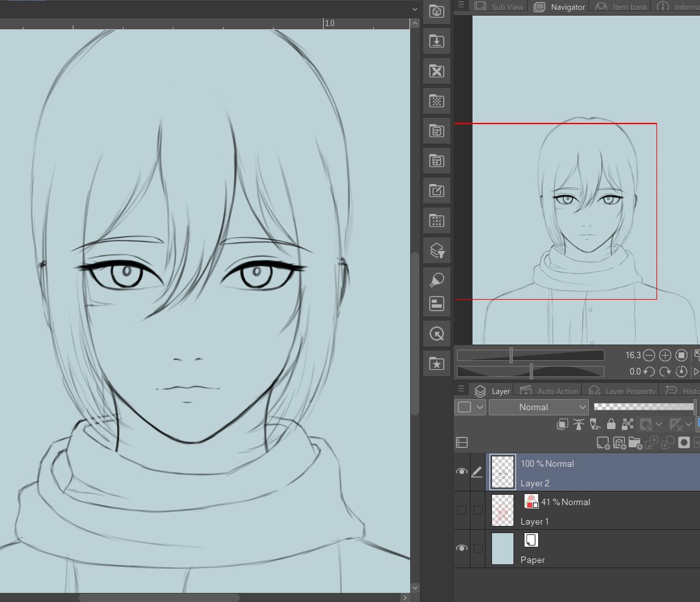
Task: Select the Layer 1 thumbnail
Action: tap(502, 510)
